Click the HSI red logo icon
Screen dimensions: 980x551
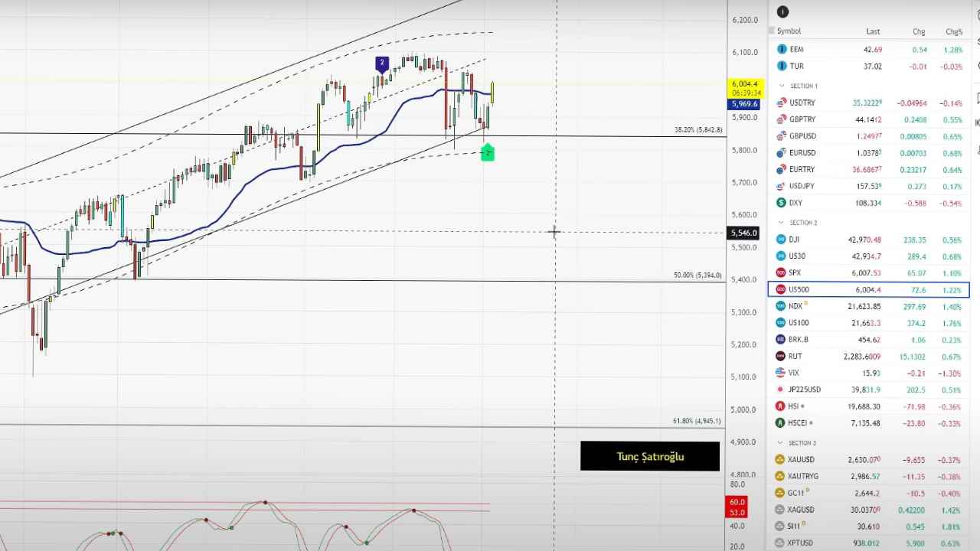click(782, 406)
